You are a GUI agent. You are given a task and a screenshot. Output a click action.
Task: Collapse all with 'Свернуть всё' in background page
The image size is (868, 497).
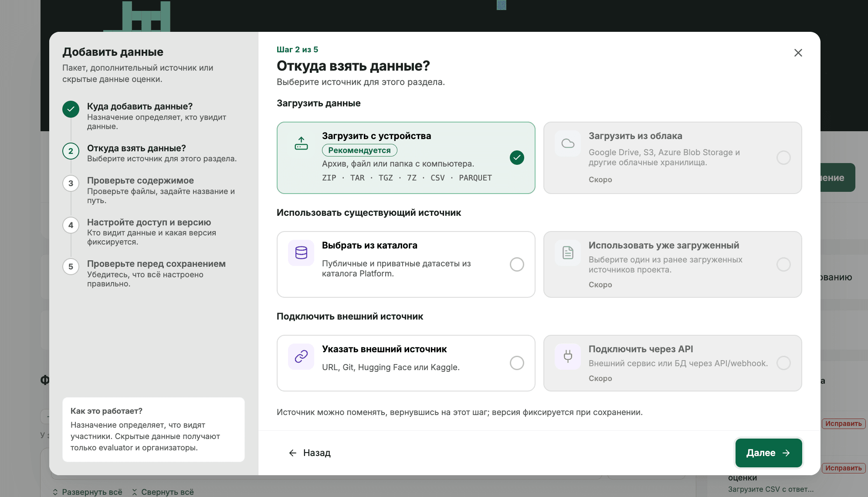point(163,492)
